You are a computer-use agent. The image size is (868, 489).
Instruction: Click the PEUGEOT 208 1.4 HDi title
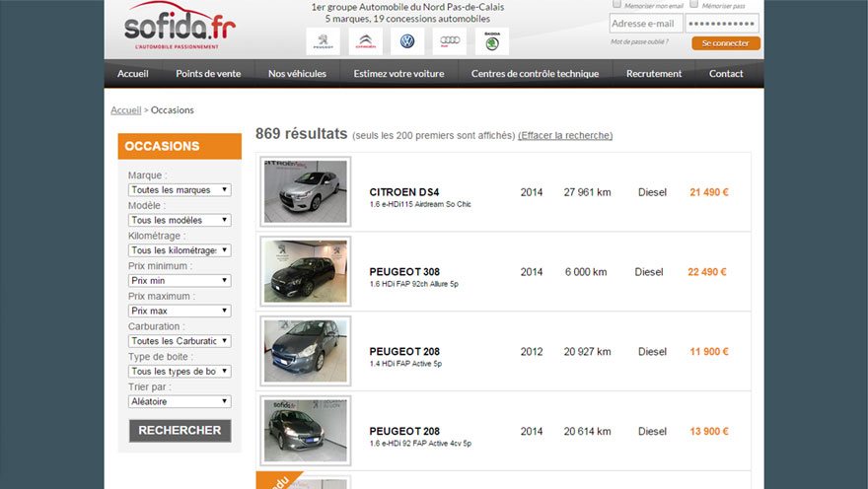click(x=404, y=351)
